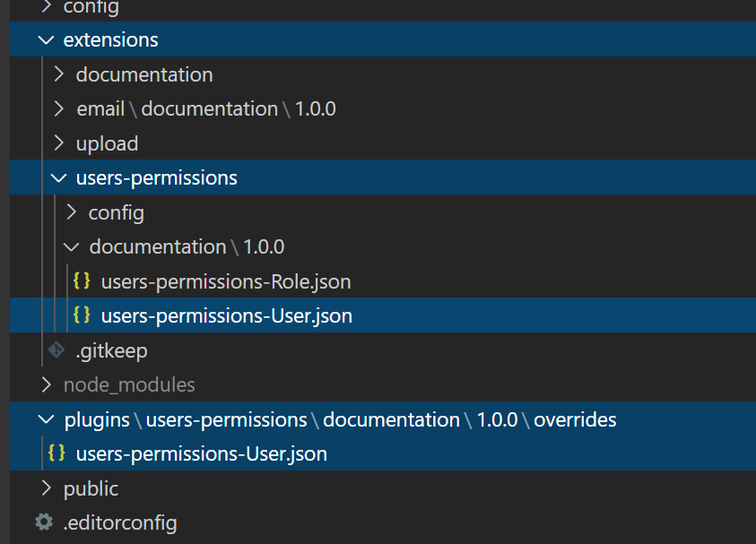The height and width of the screenshot is (544, 756).
Task: Select the users-permissions-Role.json file
Action: 225,281
